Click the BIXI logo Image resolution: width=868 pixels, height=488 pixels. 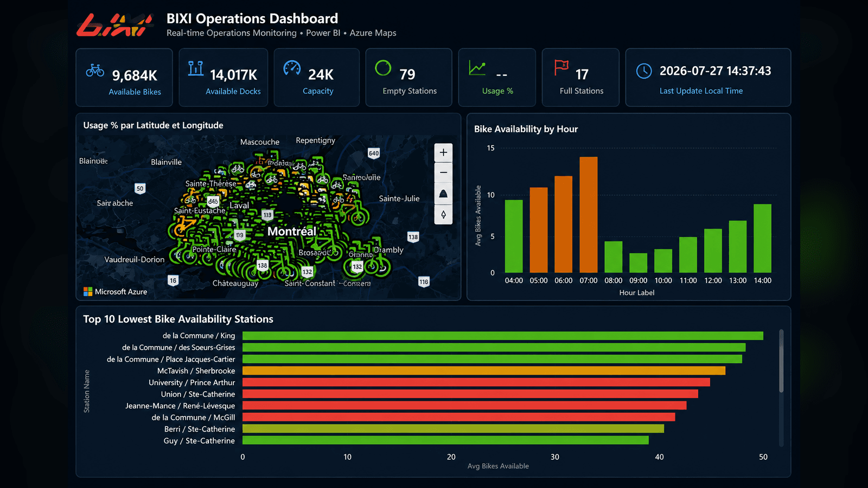[x=115, y=25]
